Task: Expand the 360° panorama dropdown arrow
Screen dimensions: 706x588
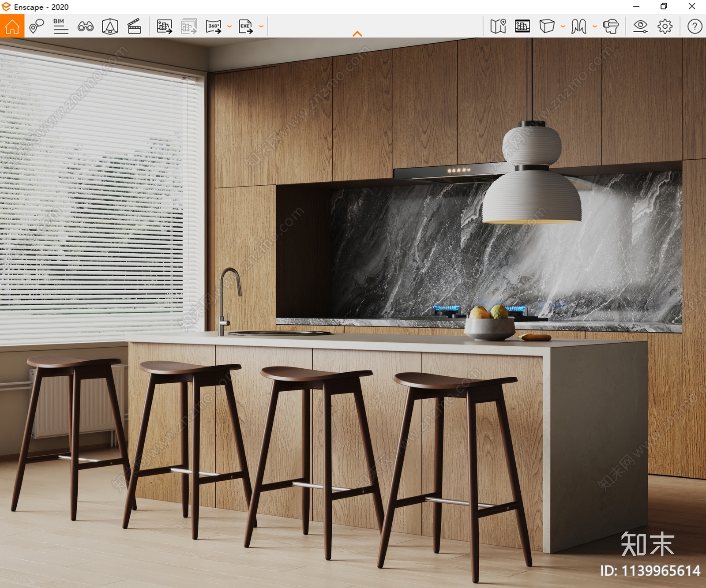Action: [x=229, y=26]
